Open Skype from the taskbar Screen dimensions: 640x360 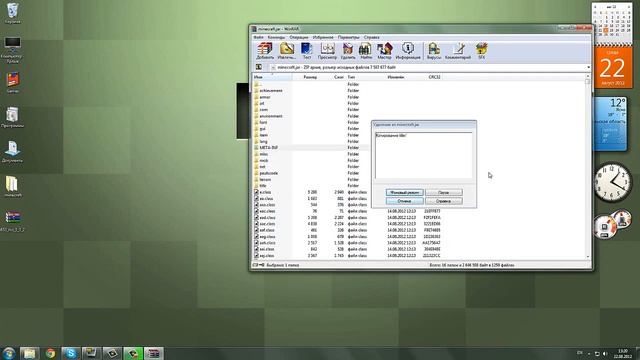[x=71, y=353]
